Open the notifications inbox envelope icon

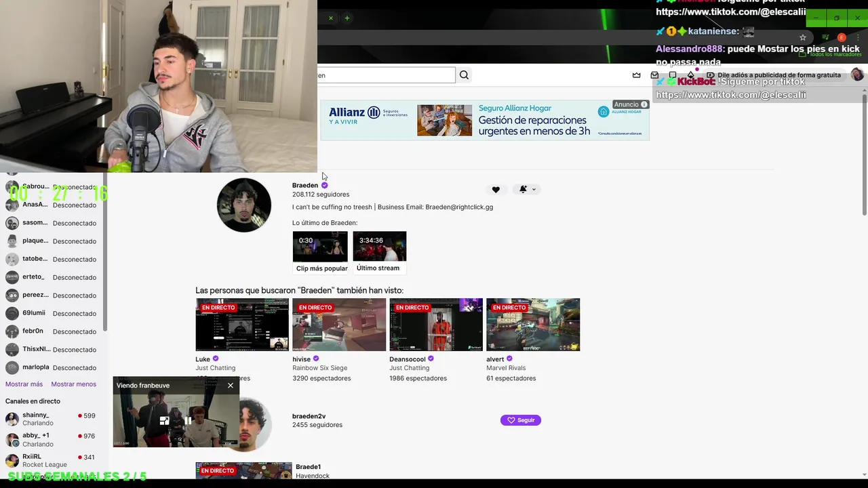[654, 75]
